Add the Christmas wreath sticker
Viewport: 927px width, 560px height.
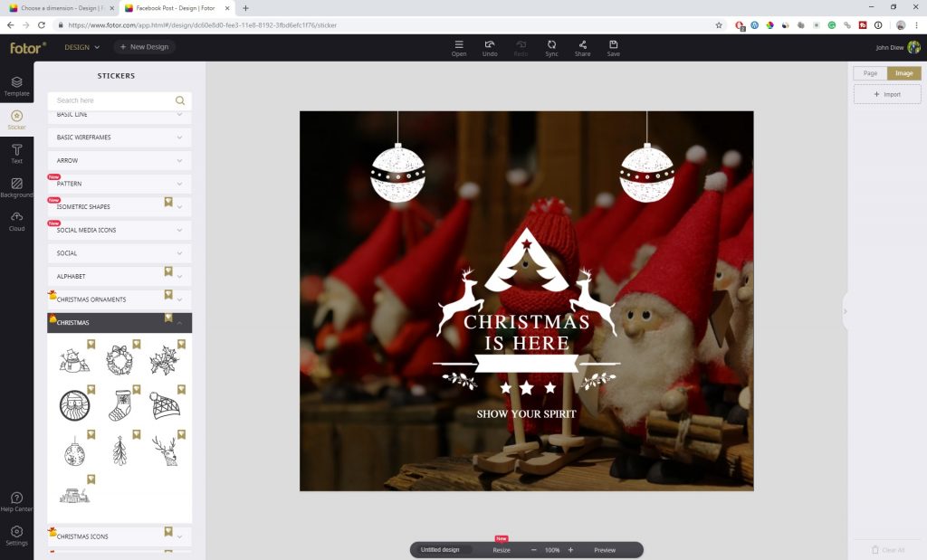(x=119, y=360)
